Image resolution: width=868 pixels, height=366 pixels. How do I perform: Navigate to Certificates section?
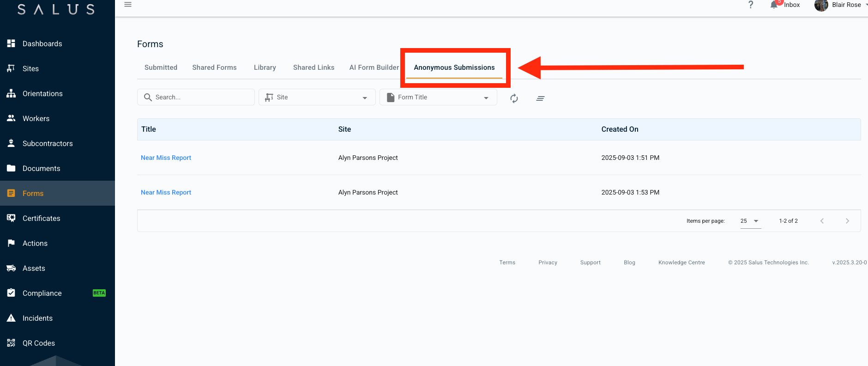click(x=41, y=218)
